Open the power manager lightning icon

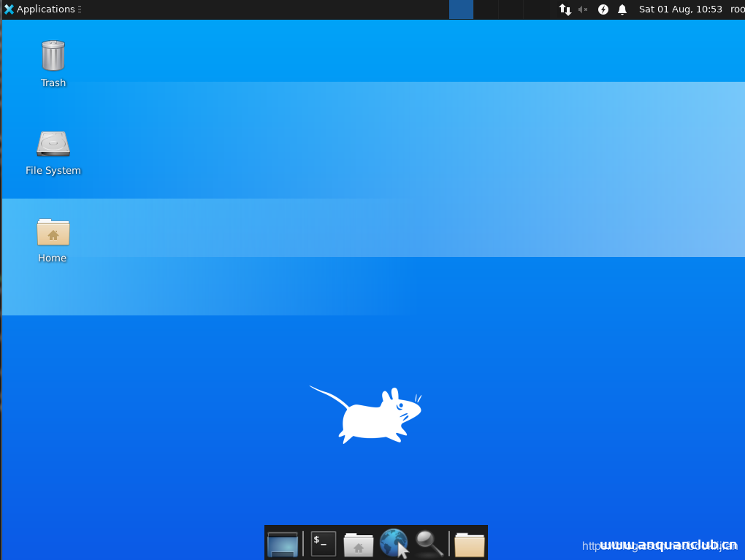pyautogui.click(x=603, y=9)
